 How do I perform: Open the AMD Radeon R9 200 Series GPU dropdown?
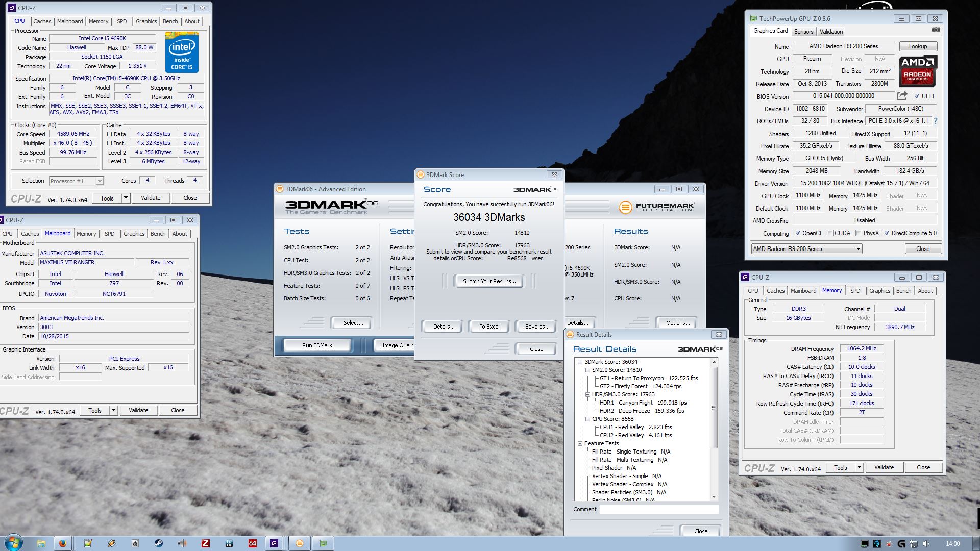coord(806,249)
